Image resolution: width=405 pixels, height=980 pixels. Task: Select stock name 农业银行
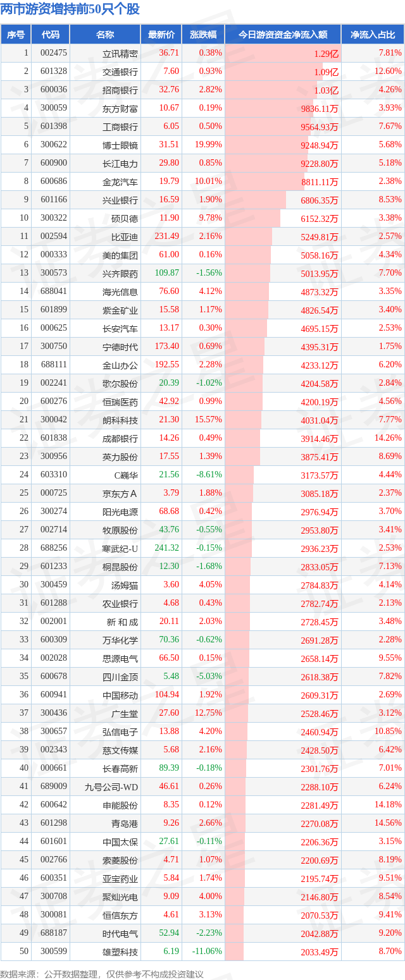120,603
